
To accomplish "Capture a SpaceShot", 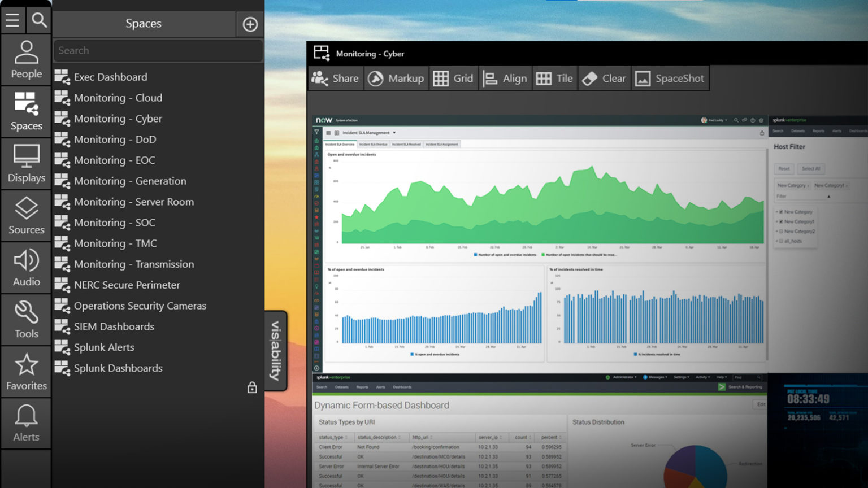I will pos(670,78).
